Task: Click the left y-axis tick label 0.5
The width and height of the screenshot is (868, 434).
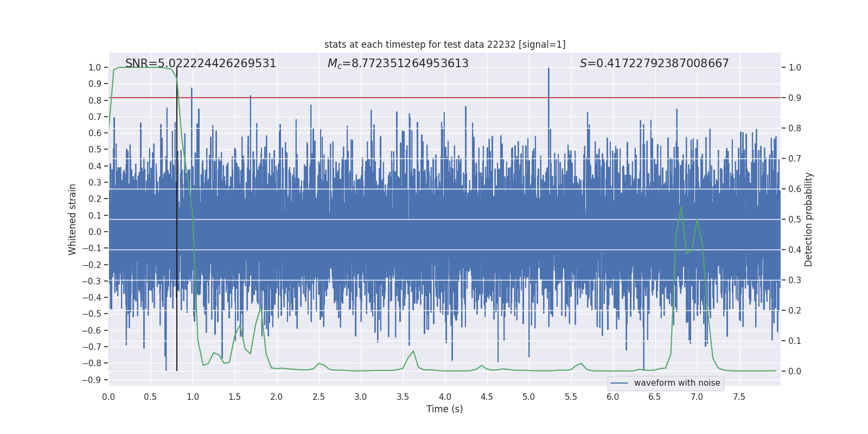Action: (x=95, y=150)
